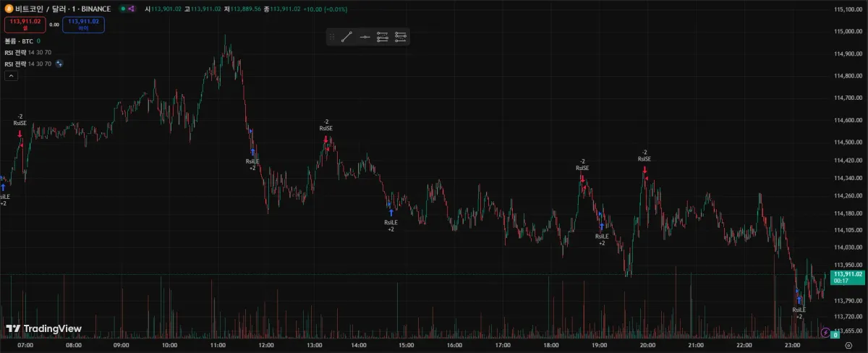
Task: Click the 16:00 time axis label
Action: [x=455, y=346]
